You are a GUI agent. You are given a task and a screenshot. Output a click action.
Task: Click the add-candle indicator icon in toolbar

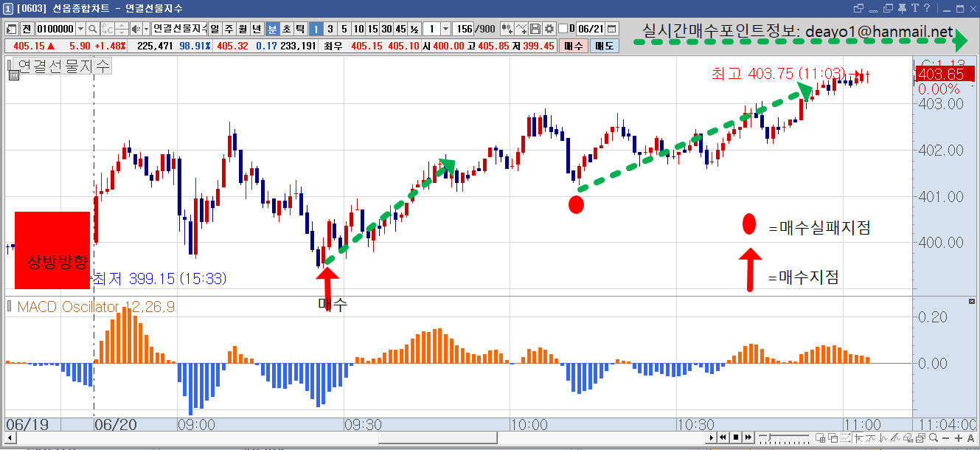[507, 29]
